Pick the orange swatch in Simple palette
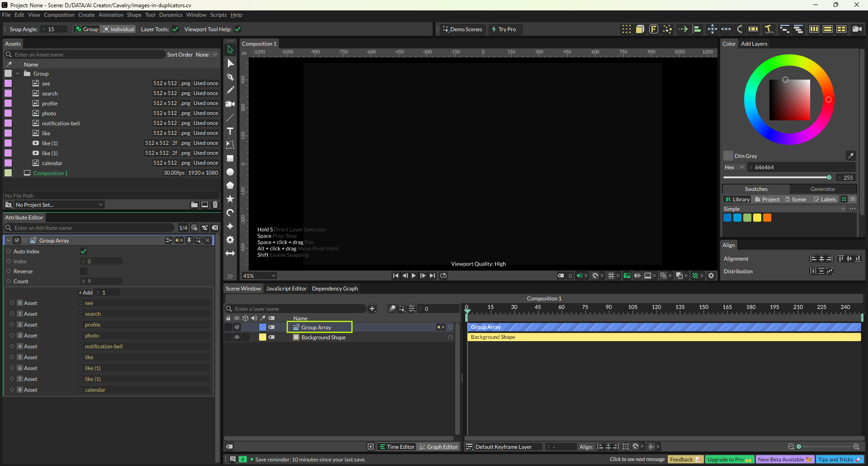The image size is (868, 466). coord(767,218)
